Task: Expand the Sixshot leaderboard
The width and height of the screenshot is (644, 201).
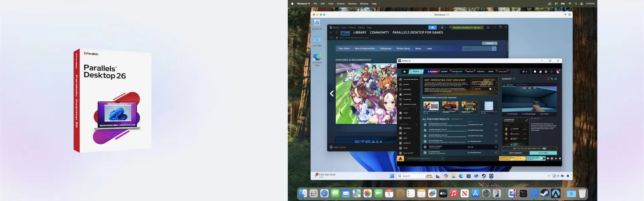Action: pyautogui.click(x=526, y=120)
